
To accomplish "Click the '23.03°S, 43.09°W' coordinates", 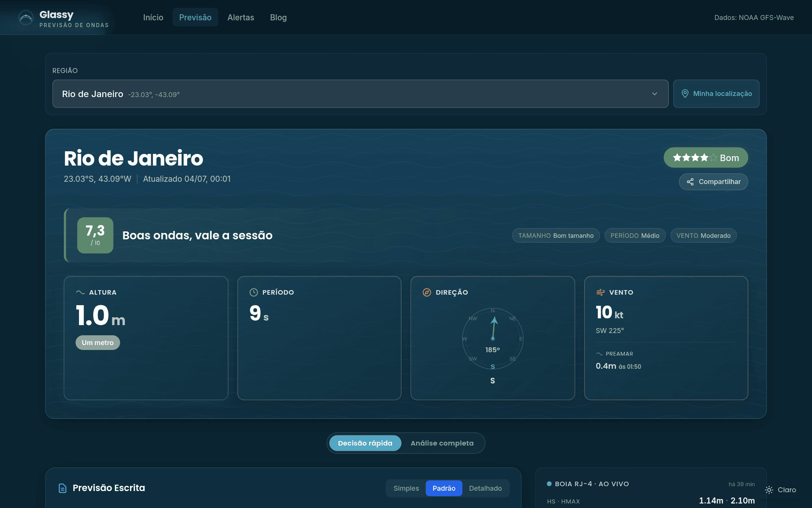I will click(x=97, y=179).
